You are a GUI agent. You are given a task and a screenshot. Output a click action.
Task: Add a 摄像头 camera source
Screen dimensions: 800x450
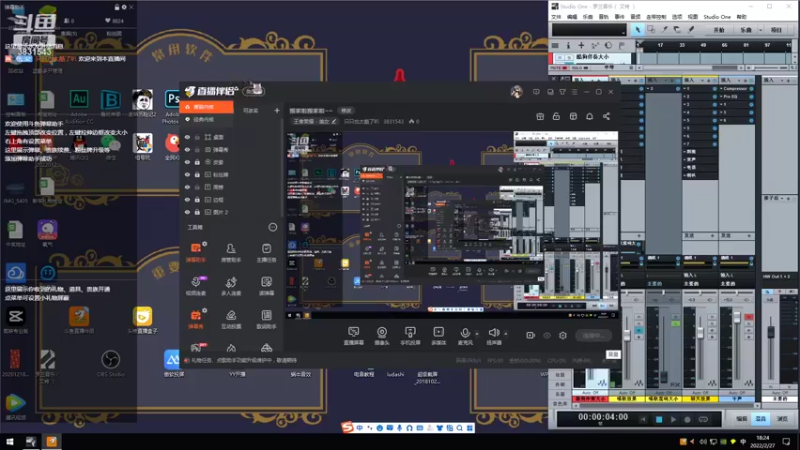tap(382, 336)
